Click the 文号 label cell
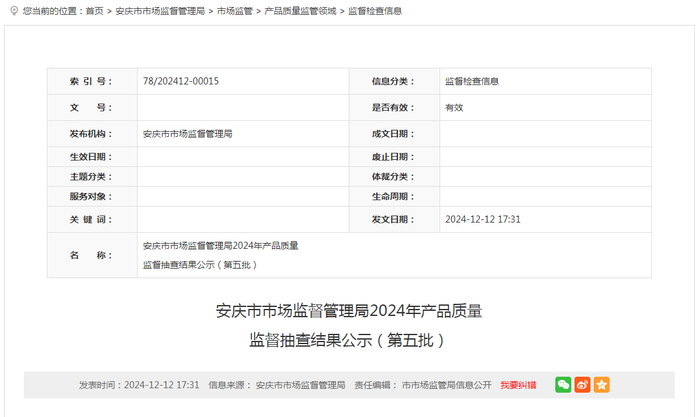The height and width of the screenshot is (417, 700). pyautogui.click(x=92, y=108)
